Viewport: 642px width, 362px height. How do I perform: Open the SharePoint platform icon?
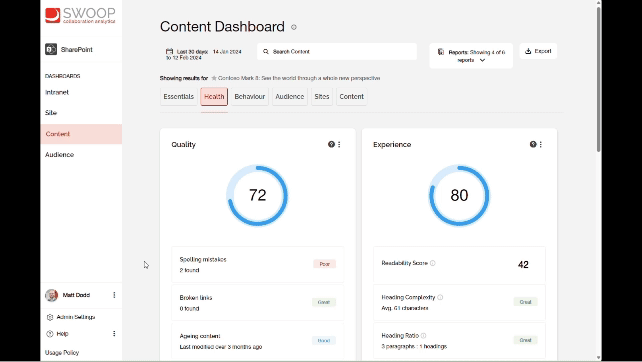[x=51, y=49]
